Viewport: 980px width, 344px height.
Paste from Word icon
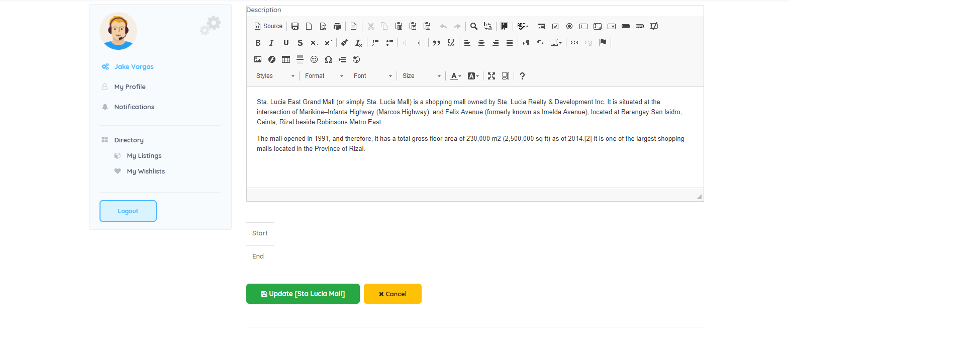tap(427, 26)
